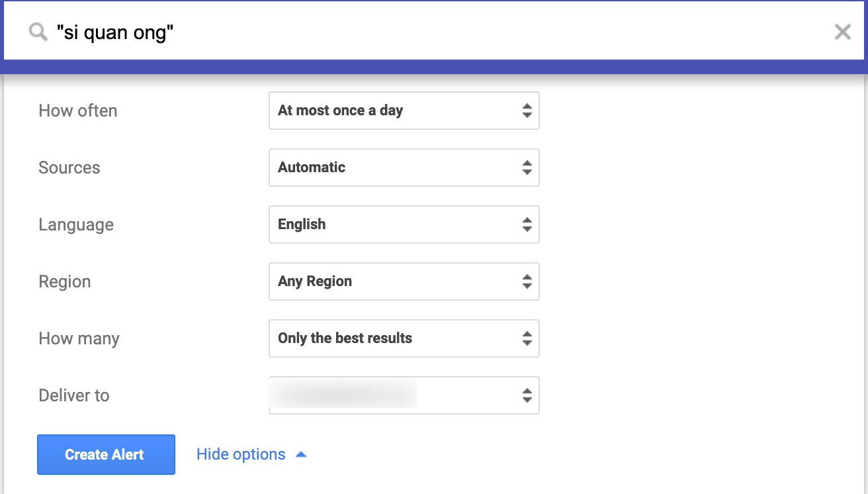The width and height of the screenshot is (868, 494).
Task: Collapse options with the upward chevron
Action: 301,454
